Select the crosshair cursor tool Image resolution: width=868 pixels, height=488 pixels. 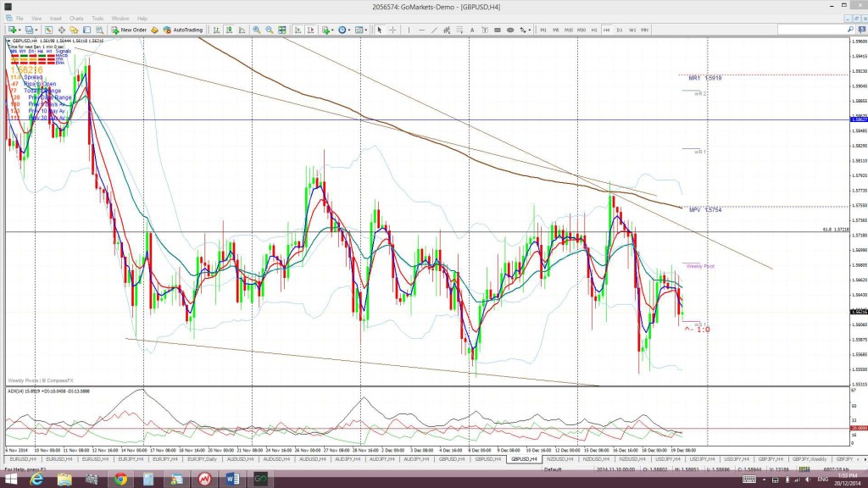point(392,30)
